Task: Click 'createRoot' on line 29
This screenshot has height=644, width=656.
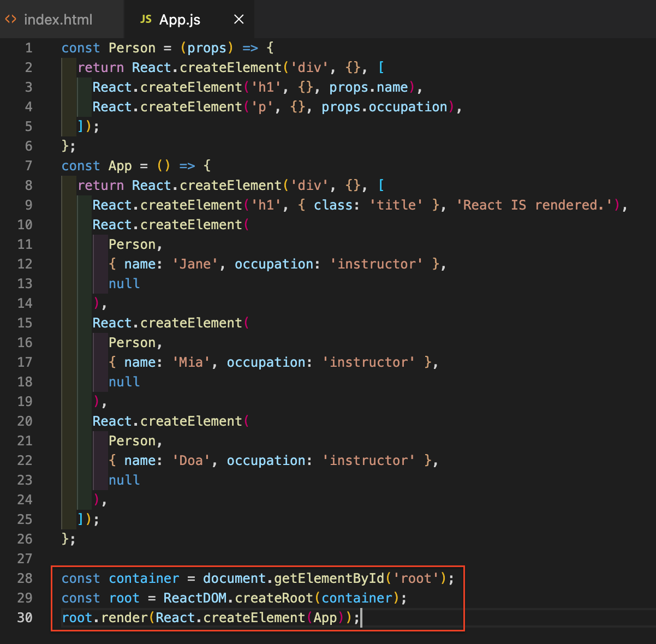Action: (x=274, y=598)
